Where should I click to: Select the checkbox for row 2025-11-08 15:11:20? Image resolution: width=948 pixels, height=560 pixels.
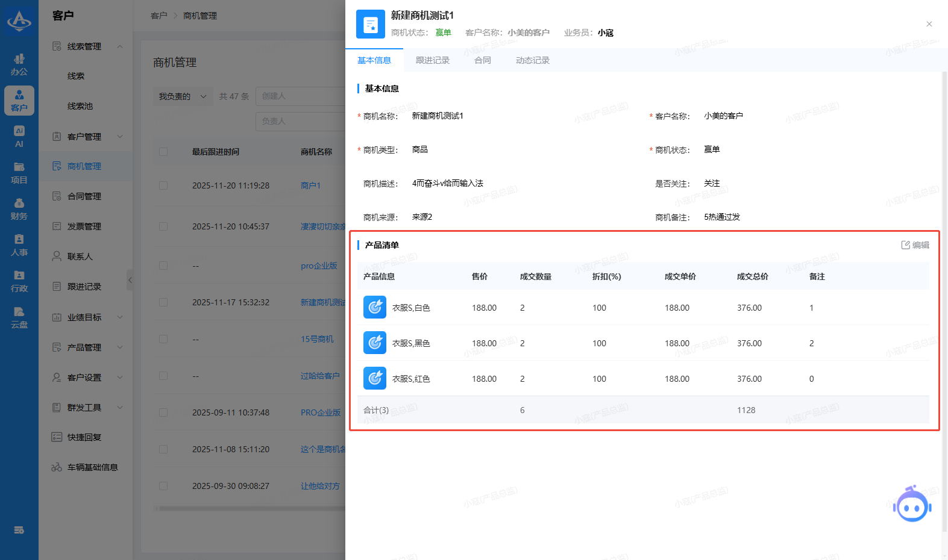point(163,449)
